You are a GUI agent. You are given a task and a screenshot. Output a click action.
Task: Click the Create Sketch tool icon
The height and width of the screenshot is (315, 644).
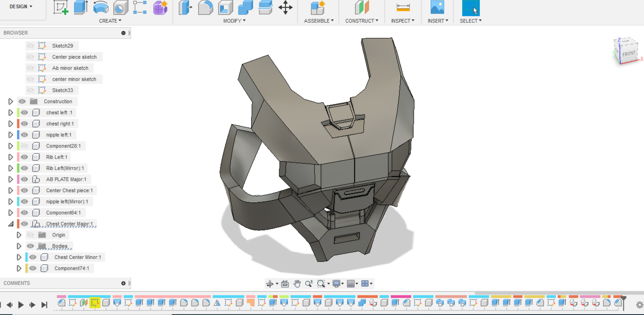pos(61,7)
